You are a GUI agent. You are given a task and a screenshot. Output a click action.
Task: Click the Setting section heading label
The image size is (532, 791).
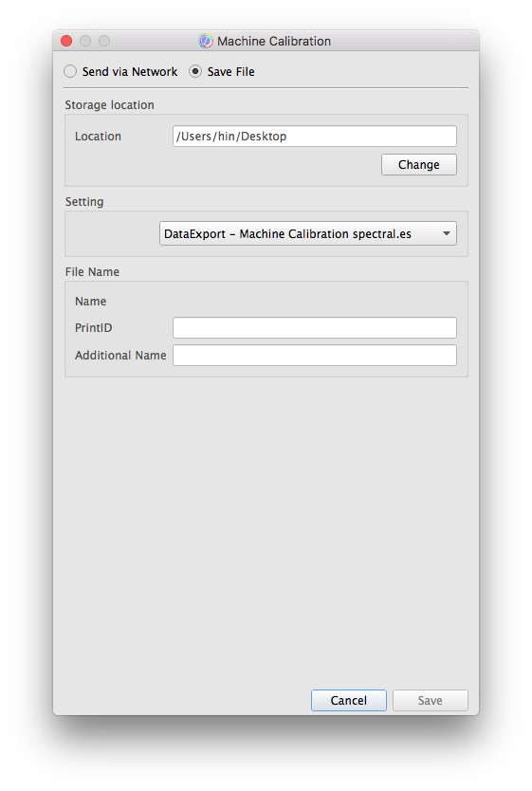point(84,202)
